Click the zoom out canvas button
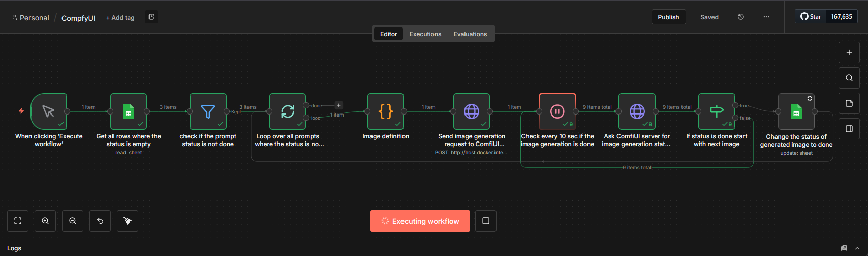Image resolution: width=868 pixels, height=256 pixels. 73,221
